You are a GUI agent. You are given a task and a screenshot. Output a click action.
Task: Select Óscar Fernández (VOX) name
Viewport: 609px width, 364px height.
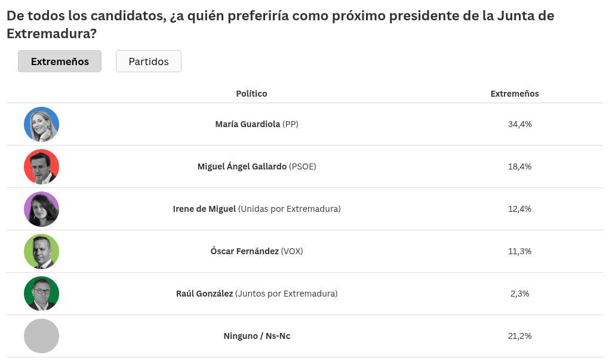point(257,251)
